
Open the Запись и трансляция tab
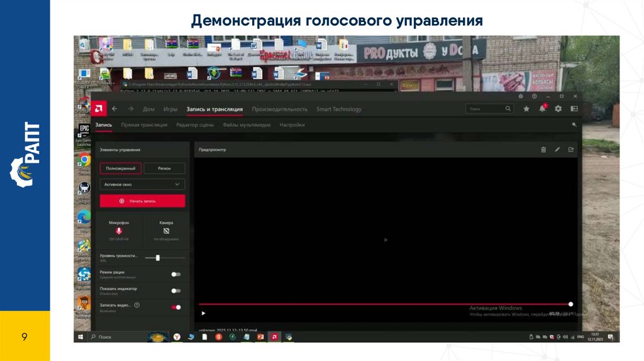click(214, 109)
